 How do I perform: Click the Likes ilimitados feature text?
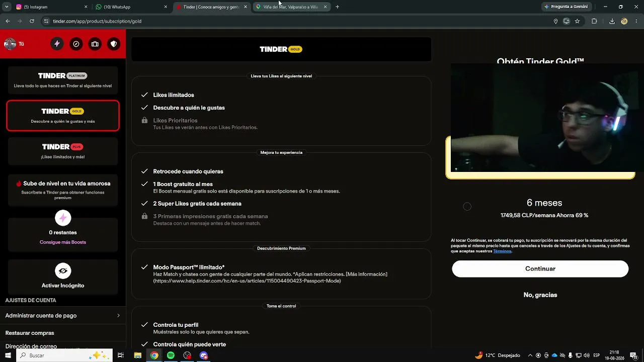(174, 95)
